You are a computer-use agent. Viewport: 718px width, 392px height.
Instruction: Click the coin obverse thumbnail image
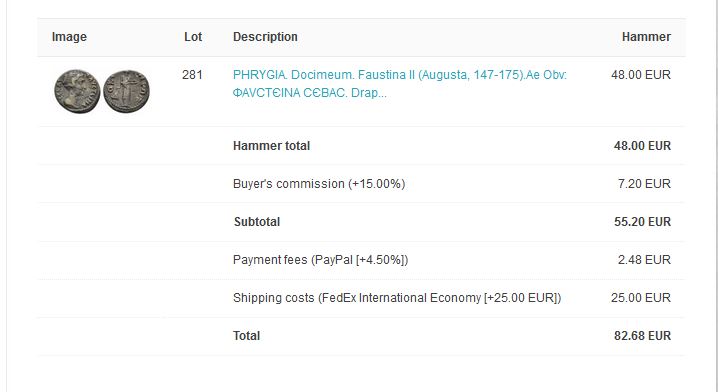[77, 91]
